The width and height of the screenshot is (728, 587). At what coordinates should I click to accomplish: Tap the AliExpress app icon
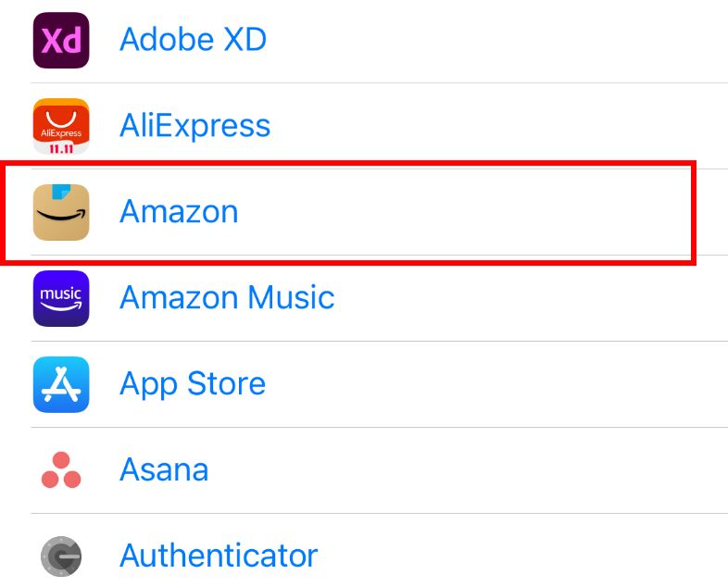pos(61,126)
